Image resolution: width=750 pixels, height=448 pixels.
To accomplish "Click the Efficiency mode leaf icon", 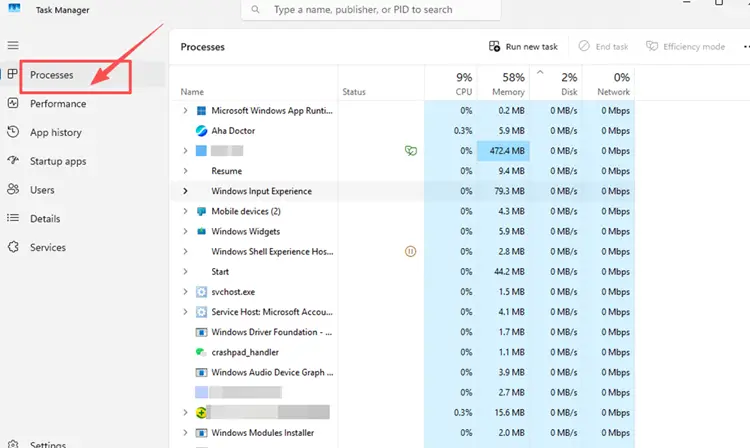I will click(x=651, y=46).
